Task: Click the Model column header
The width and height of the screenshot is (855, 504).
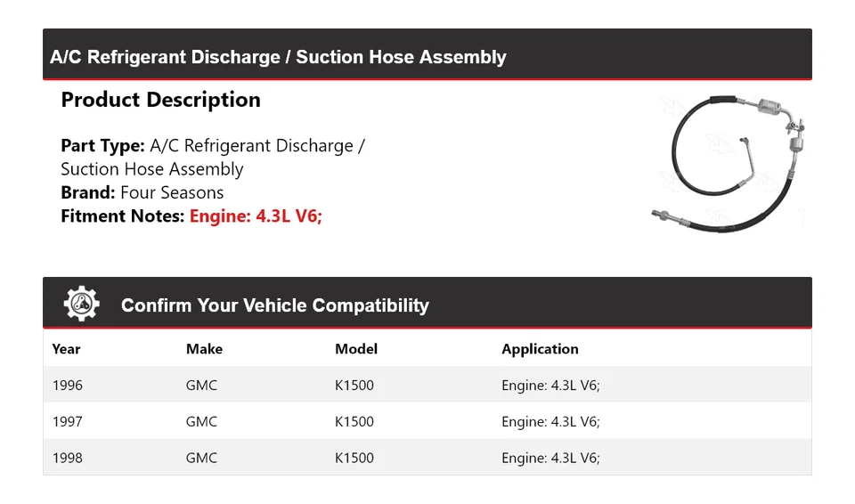Action: 356,349
